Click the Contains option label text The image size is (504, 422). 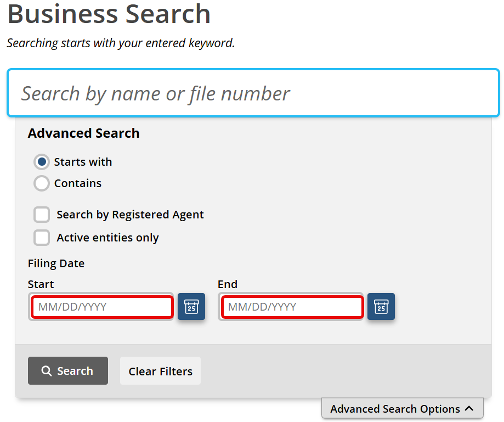78,183
